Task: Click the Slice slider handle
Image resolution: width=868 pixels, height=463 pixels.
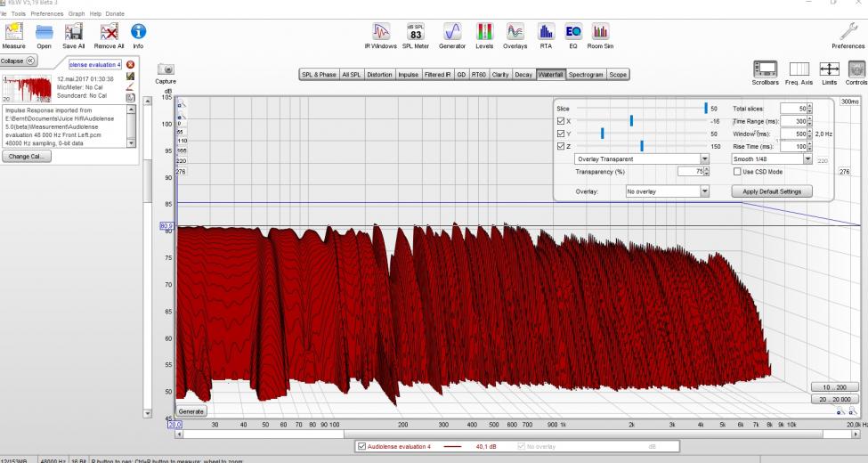Action: [706, 108]
